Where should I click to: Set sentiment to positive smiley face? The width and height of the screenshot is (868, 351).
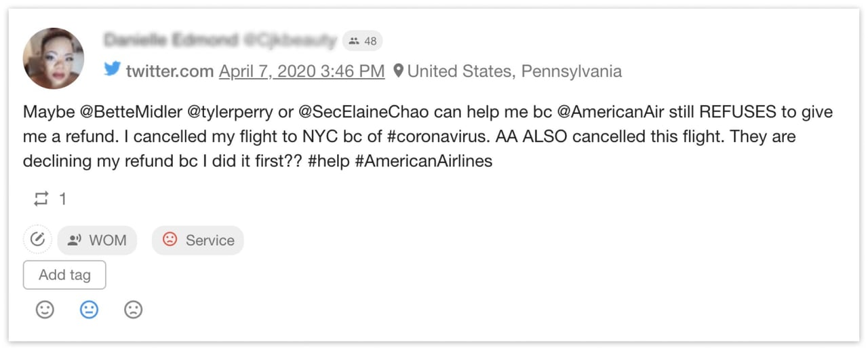pyautogui.click(x=45, y=310)
